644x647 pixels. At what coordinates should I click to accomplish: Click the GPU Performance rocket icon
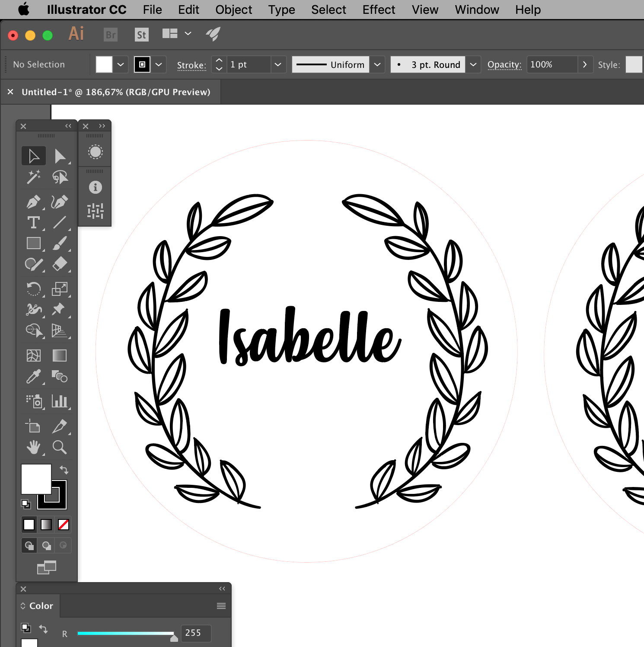click(213, 34)
